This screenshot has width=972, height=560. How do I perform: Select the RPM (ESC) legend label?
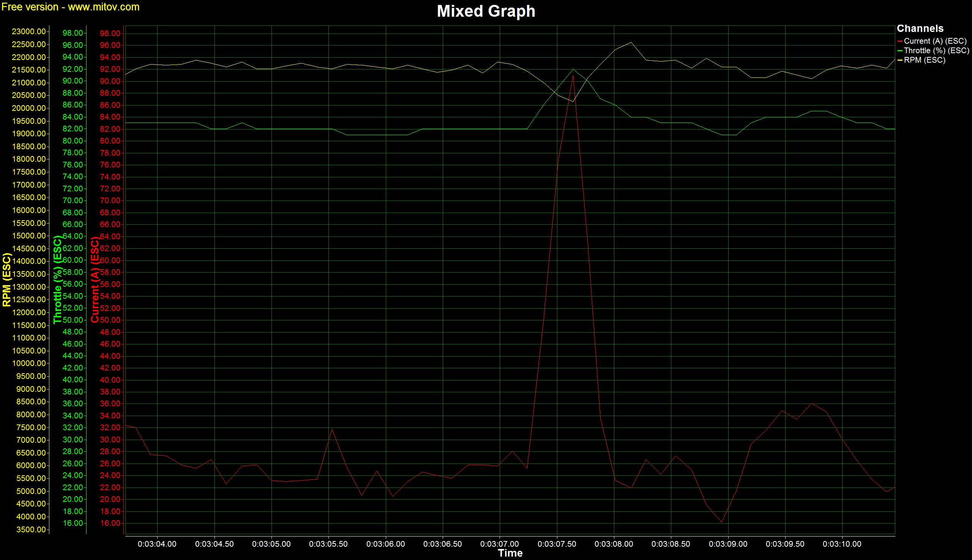click(924, 60)
